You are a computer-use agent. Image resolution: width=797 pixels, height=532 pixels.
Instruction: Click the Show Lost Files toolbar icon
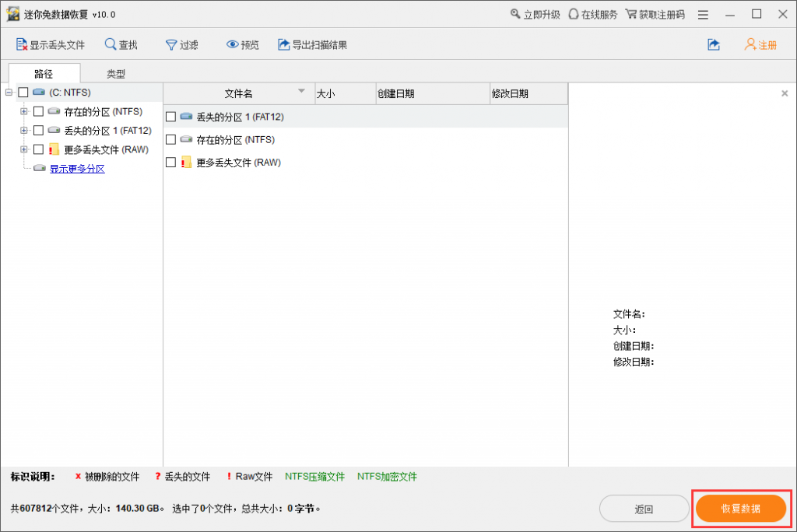(21, 44)
